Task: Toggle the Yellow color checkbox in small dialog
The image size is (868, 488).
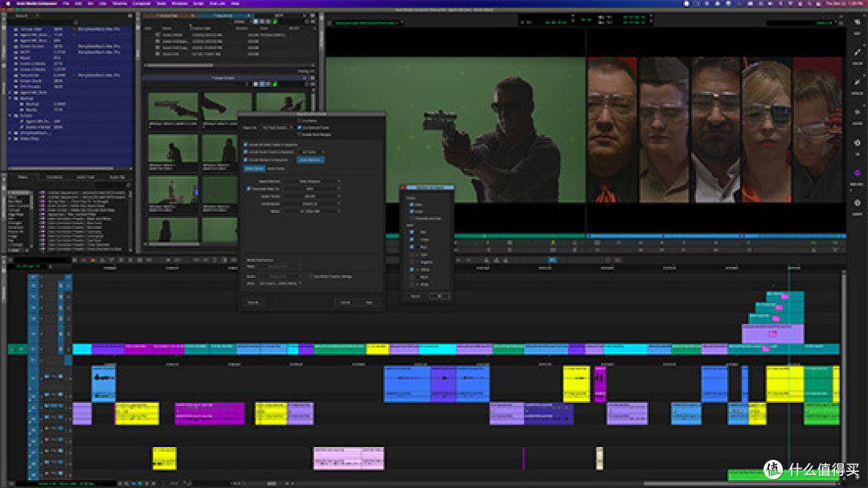Action: 413,271
